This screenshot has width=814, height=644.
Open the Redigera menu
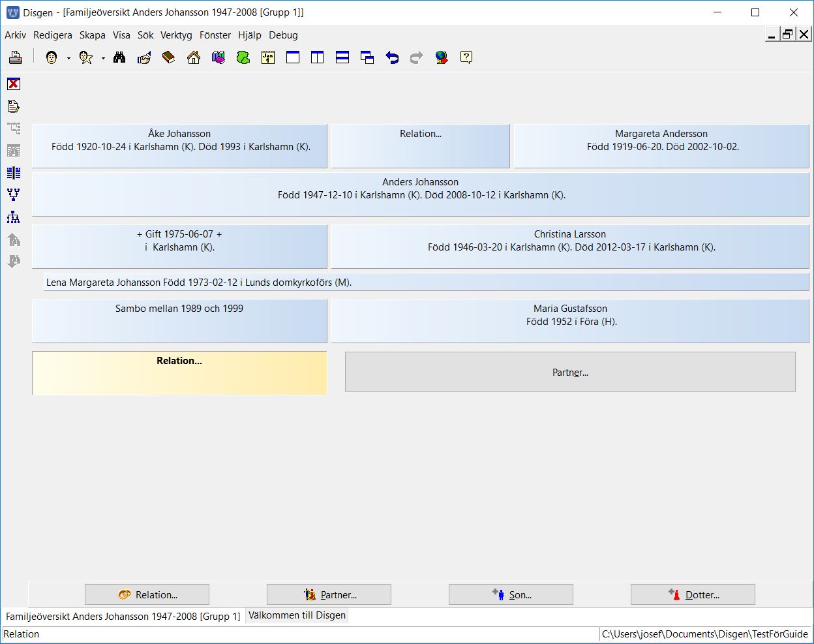tap(53, 35)
